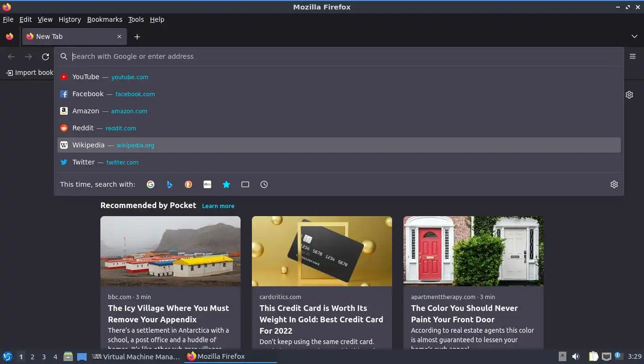644x364 pixels.
Task: Open search settings gear in urlbar panel
Action: pyautogui.click(x=614, y=184)
